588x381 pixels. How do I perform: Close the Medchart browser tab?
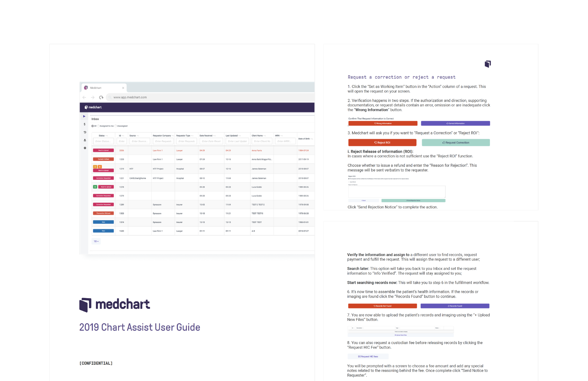pos(123,88)
